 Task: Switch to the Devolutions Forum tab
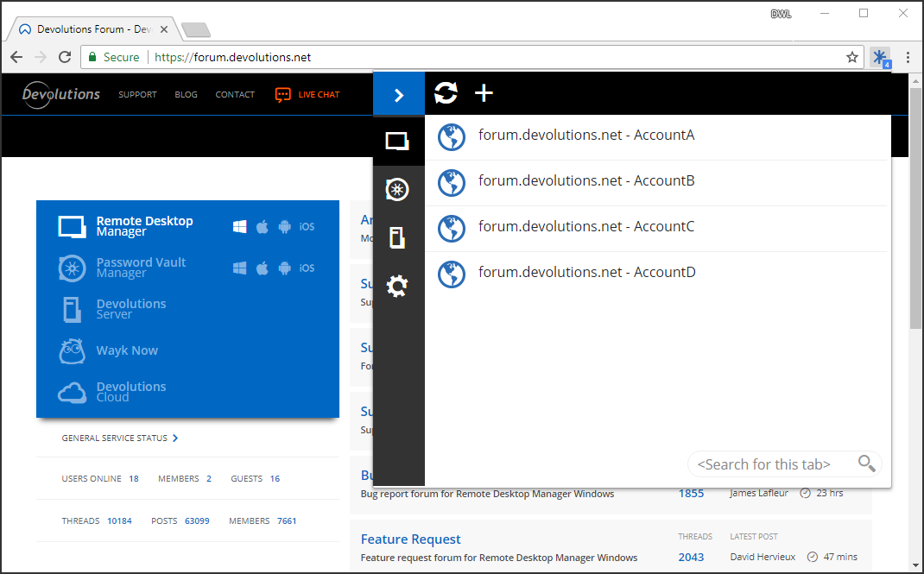tap(94, 28)
